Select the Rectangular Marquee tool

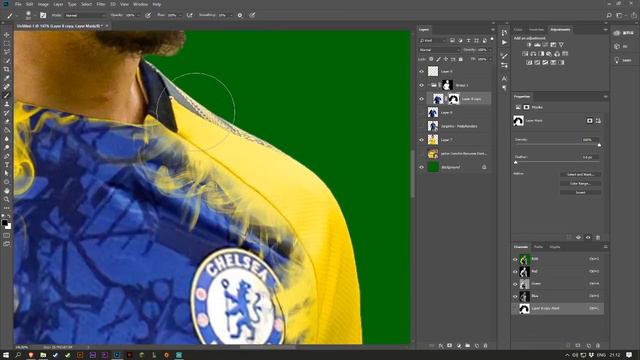tap(7, 44)
